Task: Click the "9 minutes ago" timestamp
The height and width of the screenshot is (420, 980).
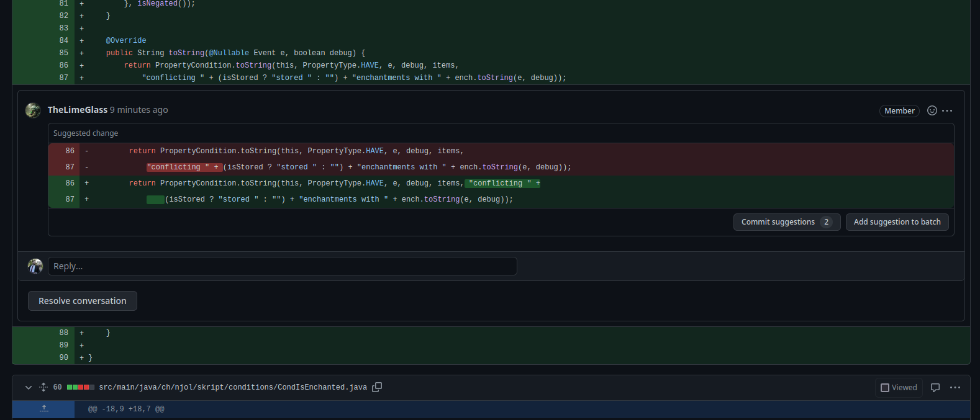Action: pos(139,110)
